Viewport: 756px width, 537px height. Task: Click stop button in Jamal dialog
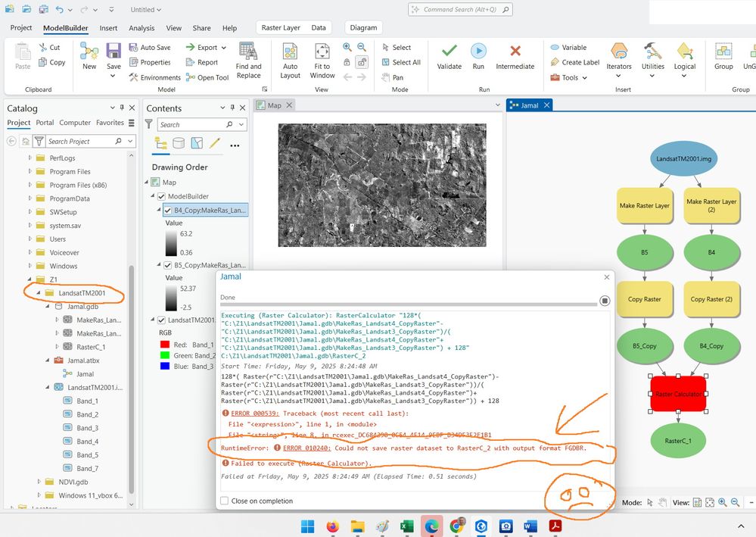pos(605,301)
